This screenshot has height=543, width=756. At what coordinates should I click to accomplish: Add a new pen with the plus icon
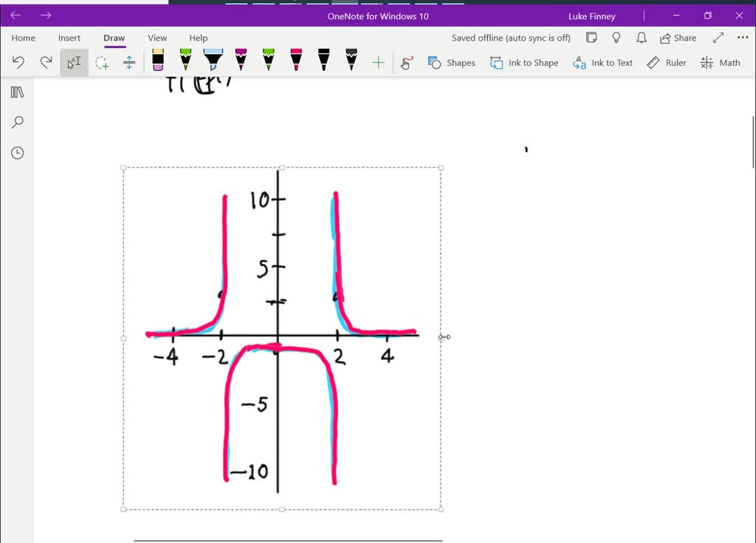[377, 63]
